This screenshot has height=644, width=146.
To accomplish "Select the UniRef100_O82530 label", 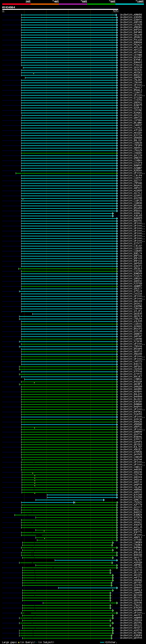I will [131, 70].
